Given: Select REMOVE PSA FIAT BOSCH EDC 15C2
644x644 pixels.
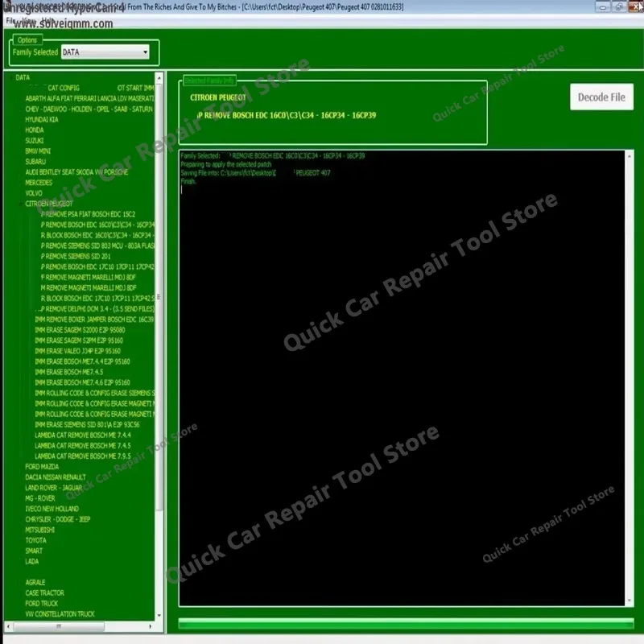Looking at the screenshot, I should 88,214.
